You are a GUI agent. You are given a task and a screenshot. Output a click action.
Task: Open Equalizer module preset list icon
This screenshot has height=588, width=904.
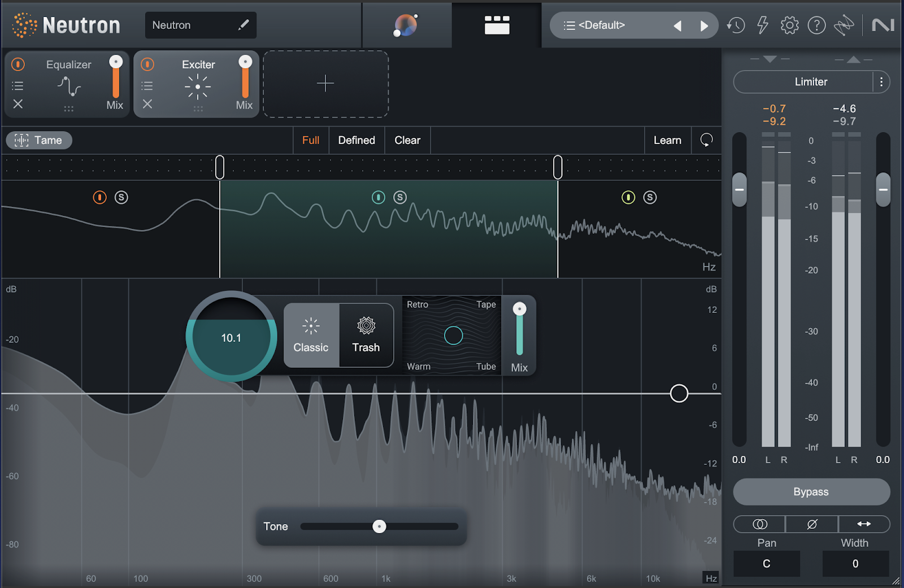(18, 86)
